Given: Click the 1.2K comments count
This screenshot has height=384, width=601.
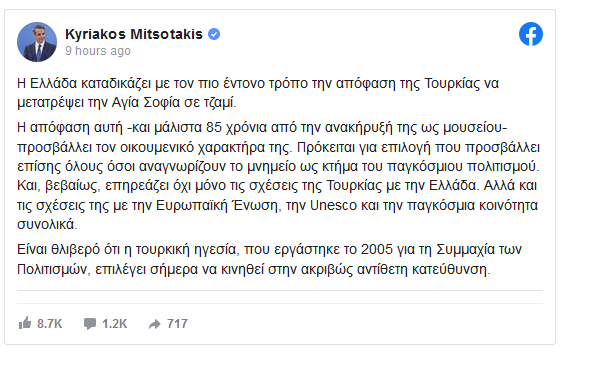Looking at the screenshot, I should (114, 324).
